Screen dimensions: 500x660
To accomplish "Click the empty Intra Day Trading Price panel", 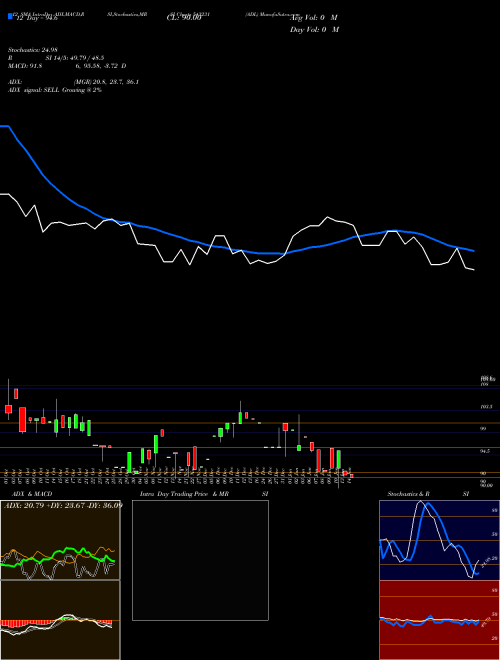I will click(200, 560).
